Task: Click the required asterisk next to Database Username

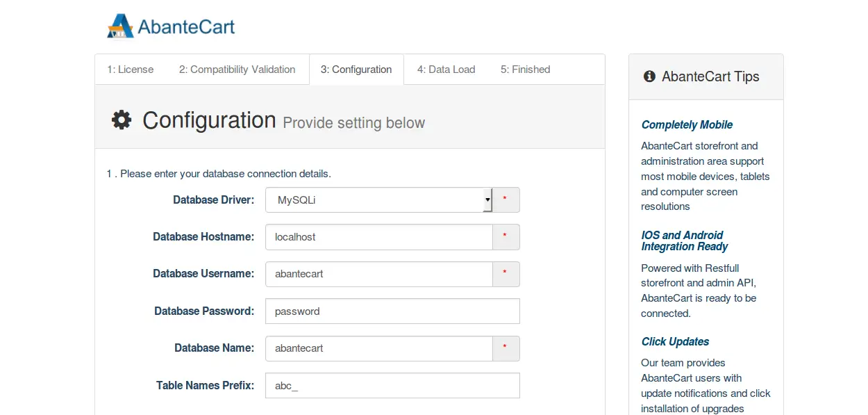Action: click(506, 274)
